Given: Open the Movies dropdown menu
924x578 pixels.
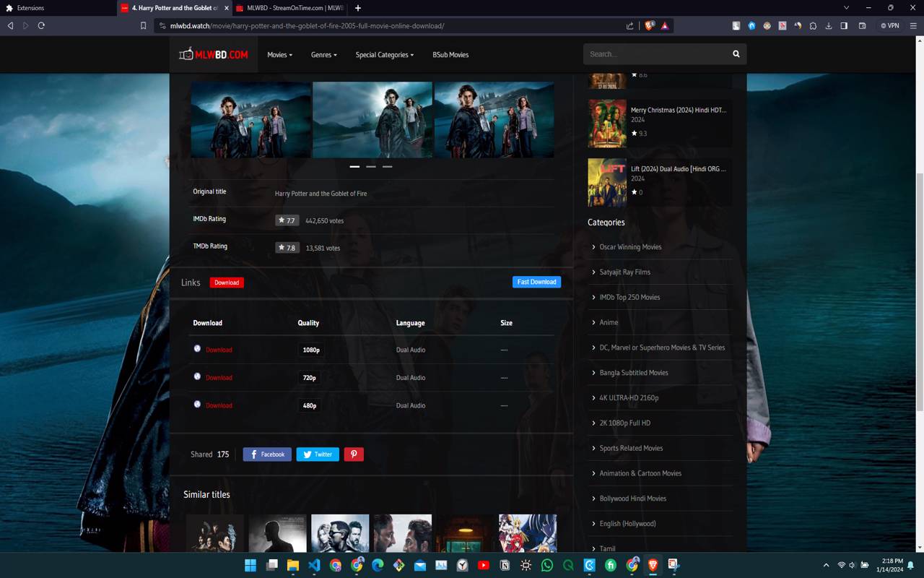Looking at the screenshot, I should [279, 55].
